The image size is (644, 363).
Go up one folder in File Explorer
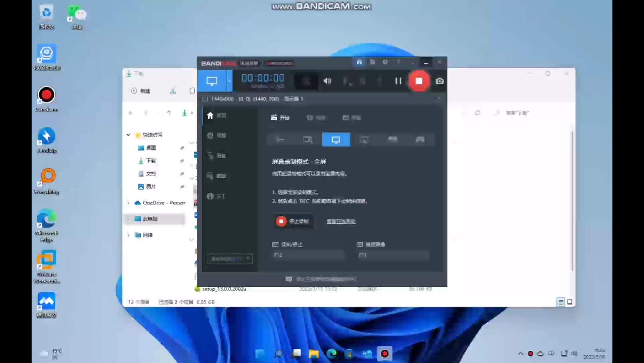pos(169,113)
